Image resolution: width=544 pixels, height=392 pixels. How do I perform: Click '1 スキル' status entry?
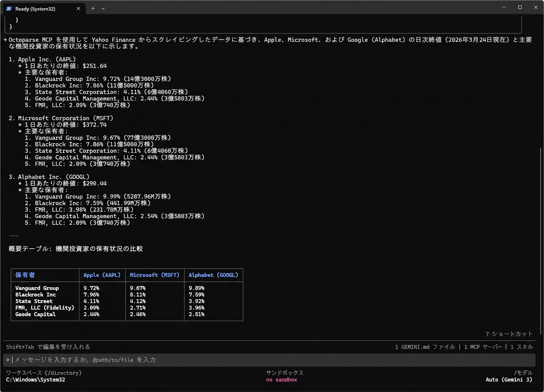click(521, 347)
